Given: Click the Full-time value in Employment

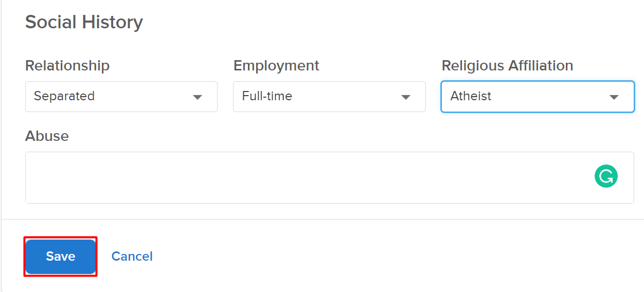Looking at the screenshot, I should coord(267,96).
